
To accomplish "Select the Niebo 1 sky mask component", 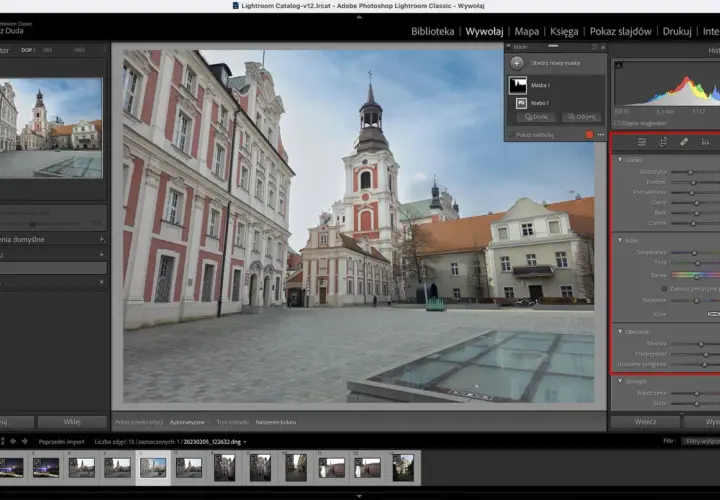I will (x=521, y=103).
